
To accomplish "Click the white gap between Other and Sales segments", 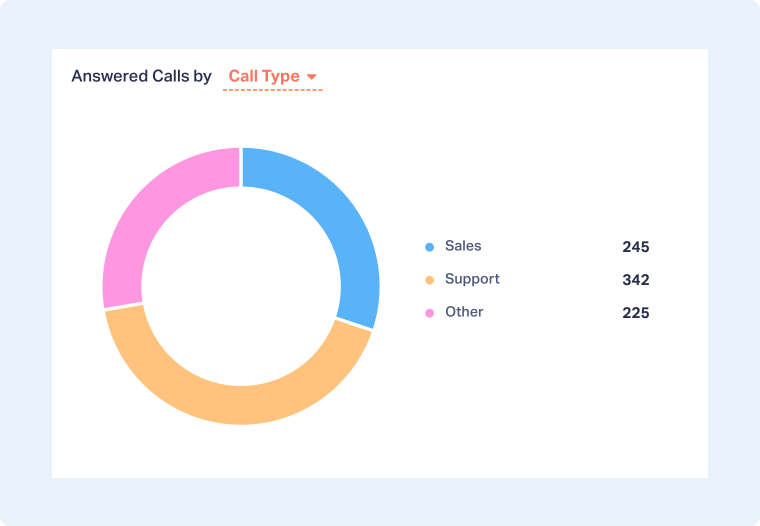I will (241, 167).
